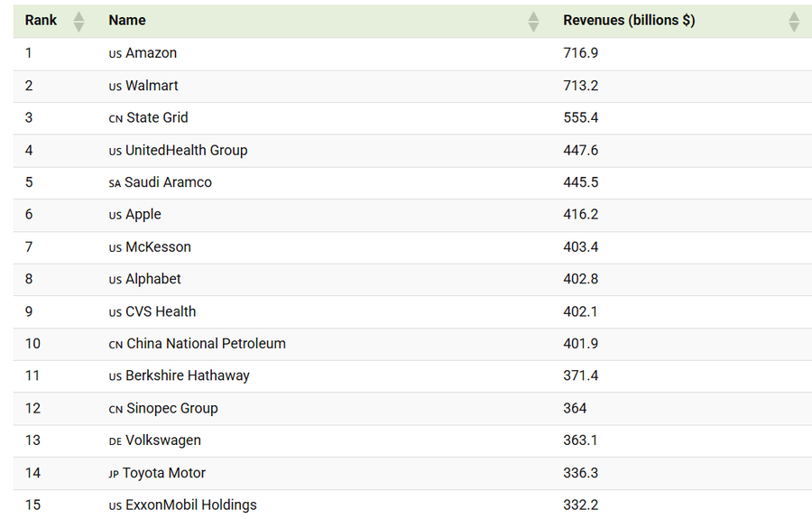This screenshot has height=519, width=812.
Task: Select the Alphabet company name
Action: [153, 279]
